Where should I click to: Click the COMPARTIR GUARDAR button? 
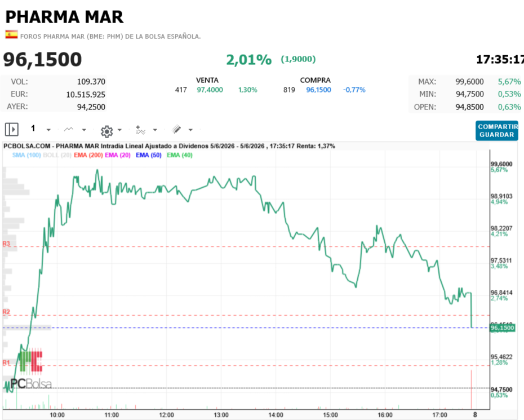pyautogui.click(x=497, y=131)
